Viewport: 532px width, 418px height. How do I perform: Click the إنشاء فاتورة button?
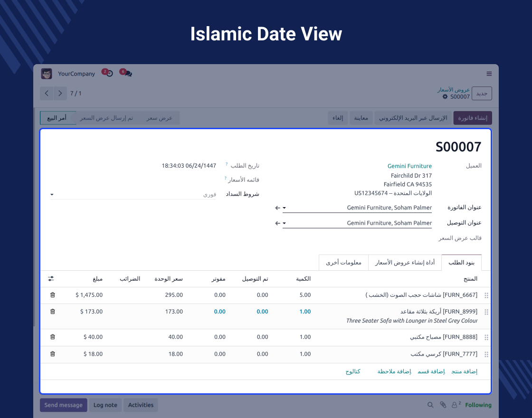click(472, 118)
